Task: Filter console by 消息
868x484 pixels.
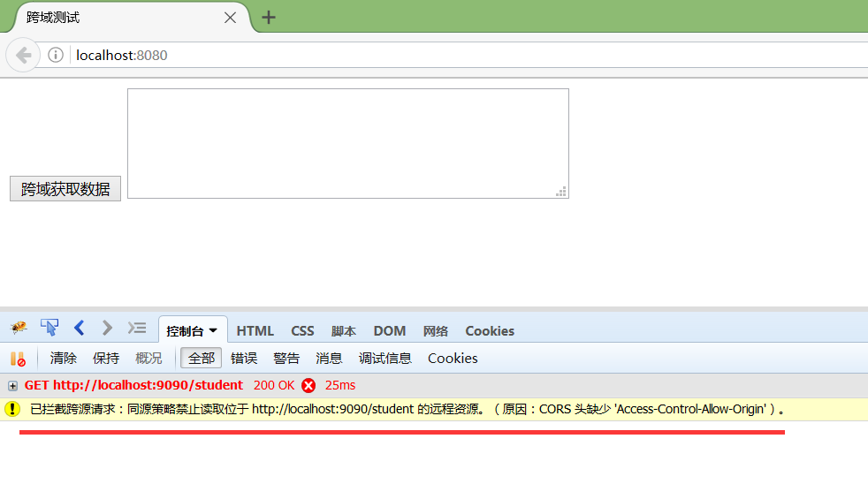Action: pyautogui.click(x=329, y=358)
